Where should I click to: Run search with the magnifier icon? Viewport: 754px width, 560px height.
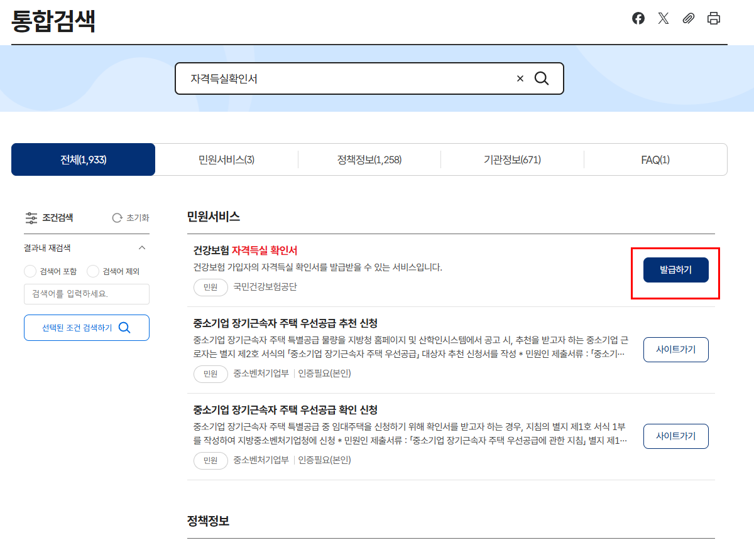pyautogui.click(x=541, y=78)
